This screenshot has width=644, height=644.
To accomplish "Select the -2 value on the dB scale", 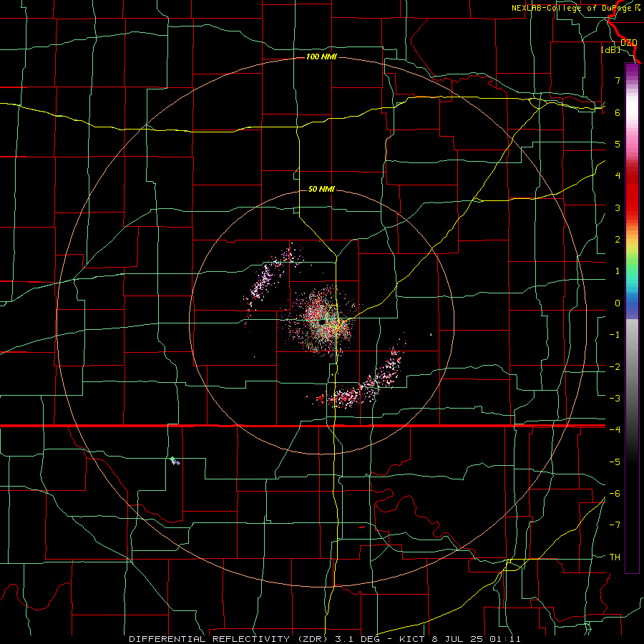I will click(x=615, y=367).
